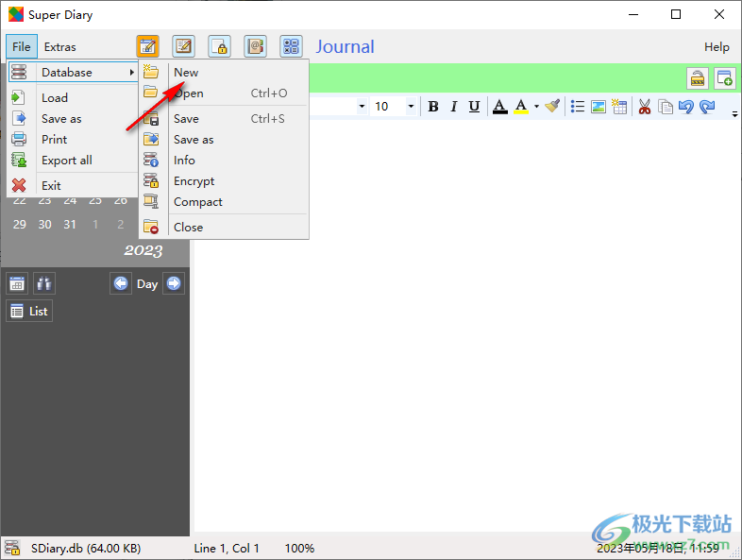Image resolution: width=742 pixels, height=560 pixels.
Task: Open highlight color dropdown arrow
Action: 536,107
